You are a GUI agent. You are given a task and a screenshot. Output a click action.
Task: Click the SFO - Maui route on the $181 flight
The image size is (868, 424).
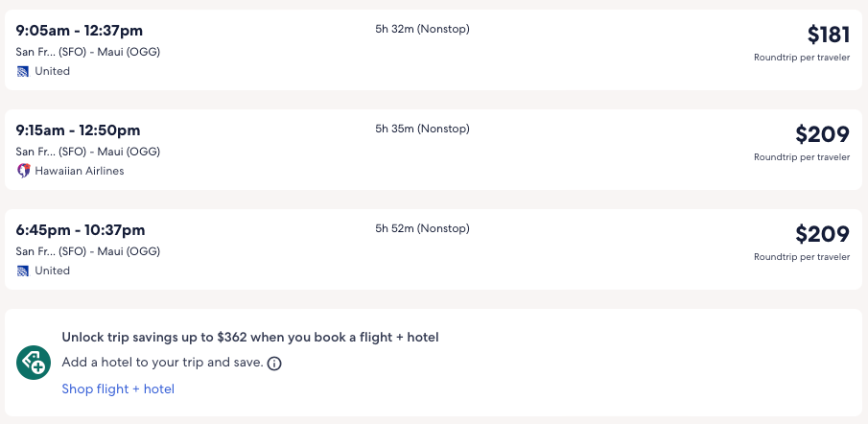click(x=88, y=52)
